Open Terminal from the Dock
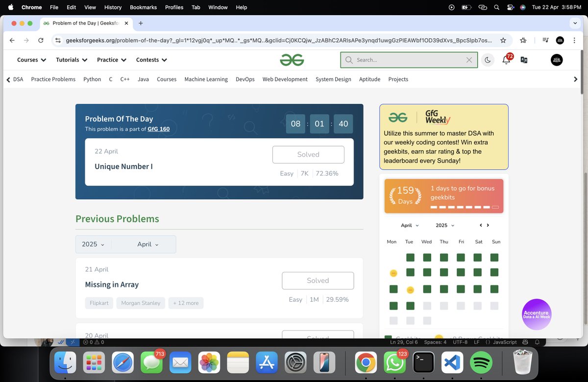This screenshot has width=588, height=382. point(423,363)
